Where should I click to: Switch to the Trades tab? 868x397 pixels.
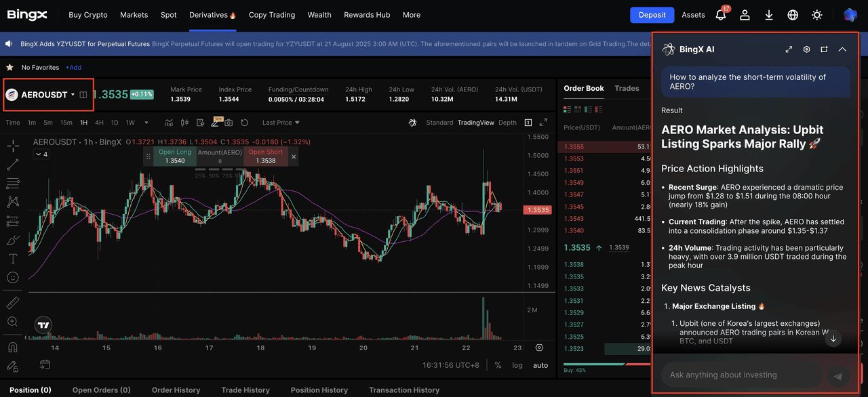click(627, 88)
